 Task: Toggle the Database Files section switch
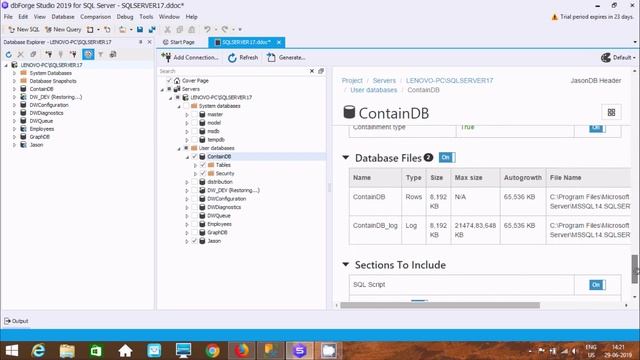[x=447, y=158]
